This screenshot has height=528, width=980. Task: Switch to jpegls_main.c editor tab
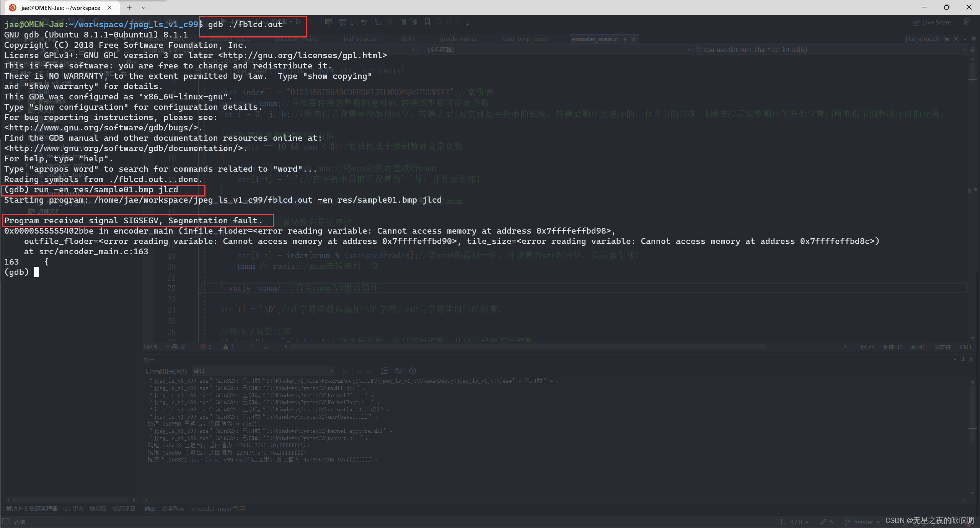pyautogui.click(x=458, y=39)
